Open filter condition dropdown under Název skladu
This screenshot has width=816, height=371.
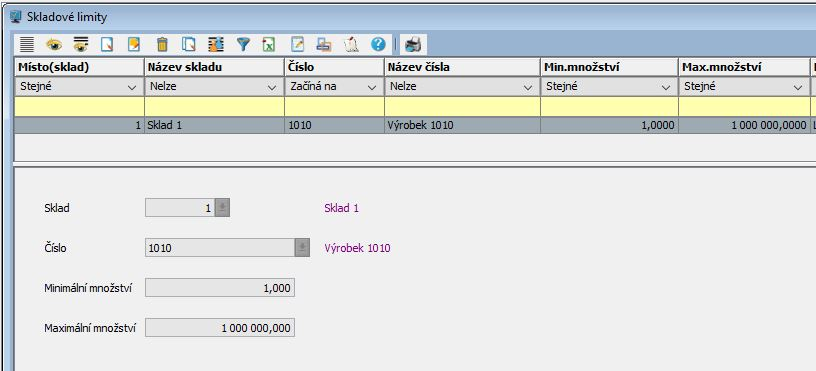pos(272,87)
